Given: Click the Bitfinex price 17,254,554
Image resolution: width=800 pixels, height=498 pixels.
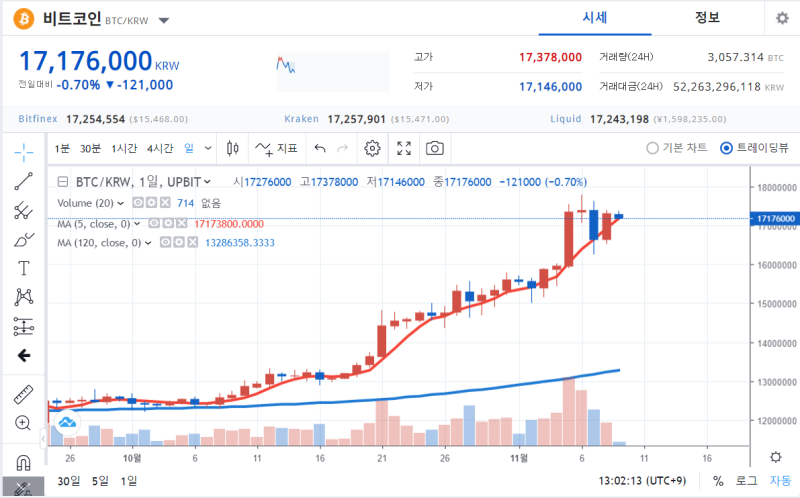Looking at the screenshot, I should [x=95, y=119].
